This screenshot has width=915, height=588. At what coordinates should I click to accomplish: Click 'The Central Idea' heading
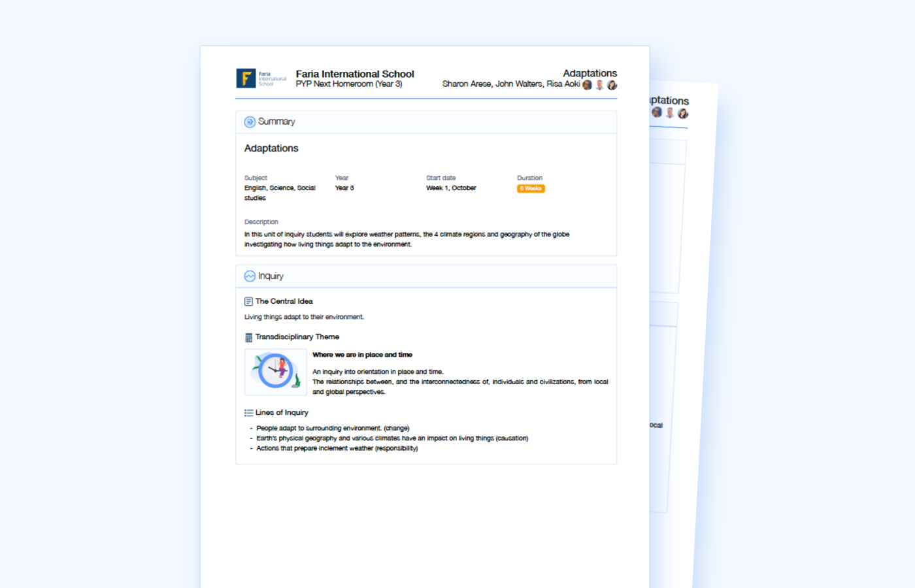[284, 301]
